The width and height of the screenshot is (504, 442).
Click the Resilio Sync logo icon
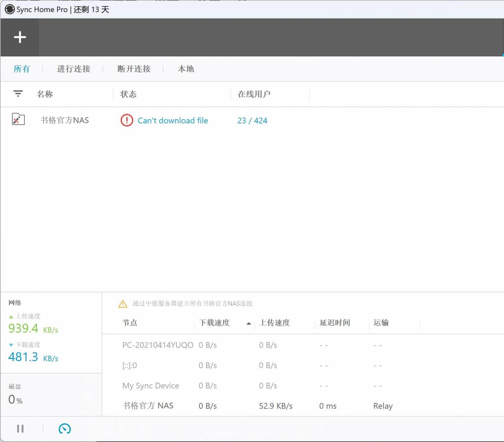click(x=10, y=9)
